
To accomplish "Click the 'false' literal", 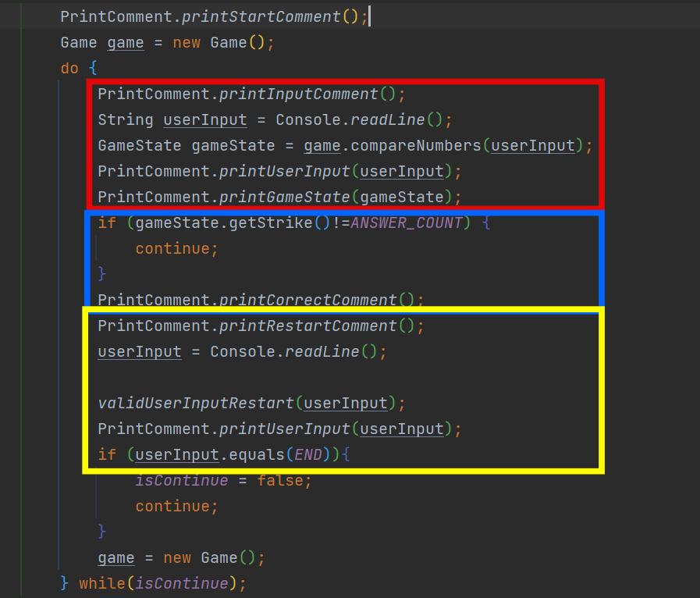I will pyautogui.click(x=279, y=481).
